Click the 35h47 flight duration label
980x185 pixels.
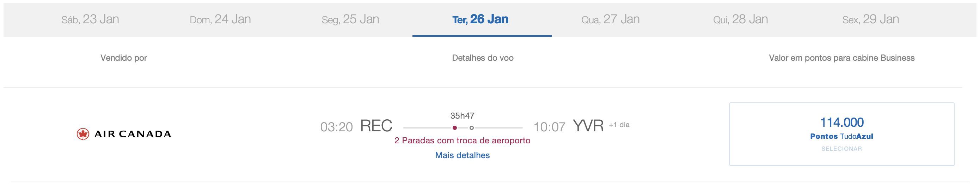tap(462, 115)
